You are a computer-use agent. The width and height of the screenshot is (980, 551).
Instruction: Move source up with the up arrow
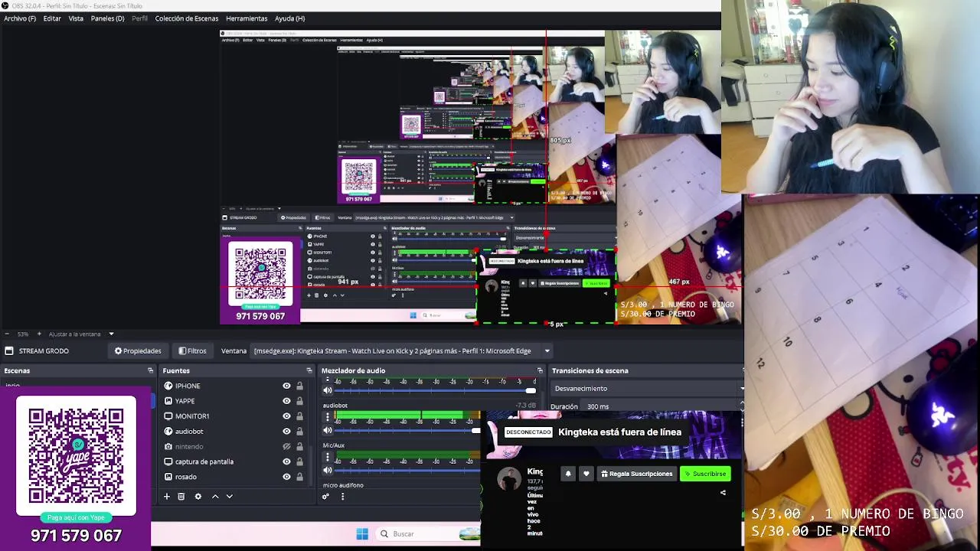[x=215, y=497]
